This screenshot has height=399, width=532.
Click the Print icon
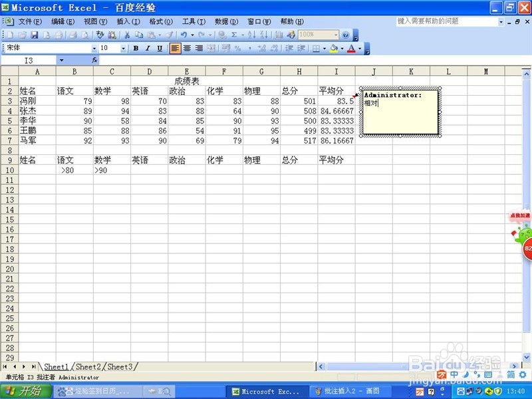coord(72,35)
